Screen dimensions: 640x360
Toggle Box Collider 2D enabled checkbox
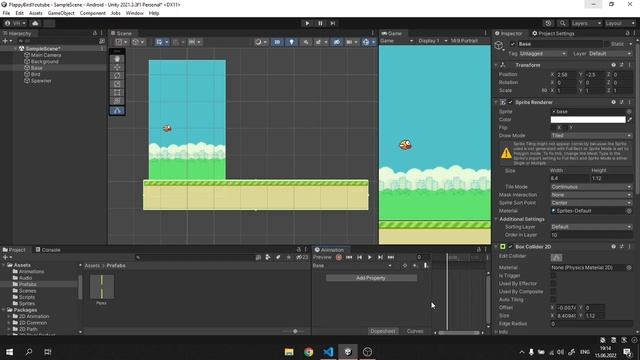pyautogui.click(x=510, y=247)
